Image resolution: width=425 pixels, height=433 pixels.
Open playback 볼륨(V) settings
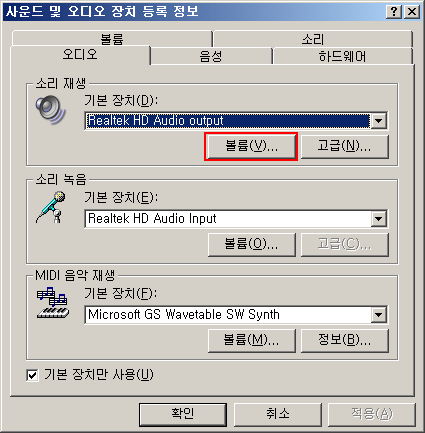(251, 146)
